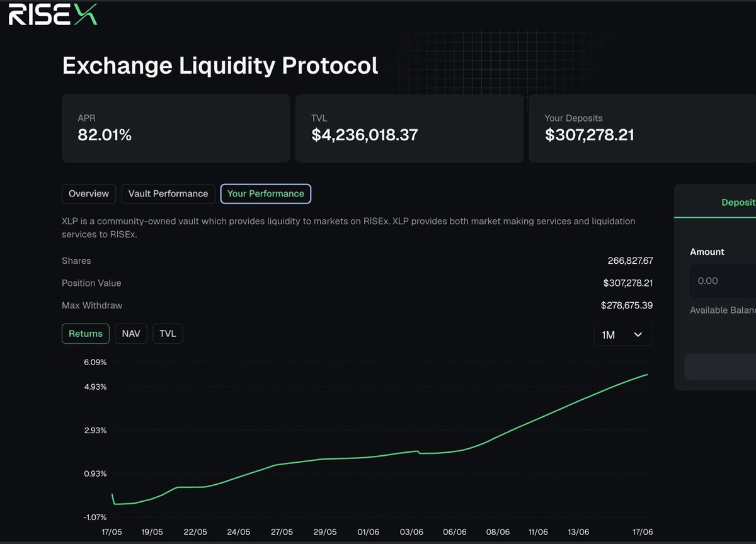Click the APR 82.01% card

[176, 128]
